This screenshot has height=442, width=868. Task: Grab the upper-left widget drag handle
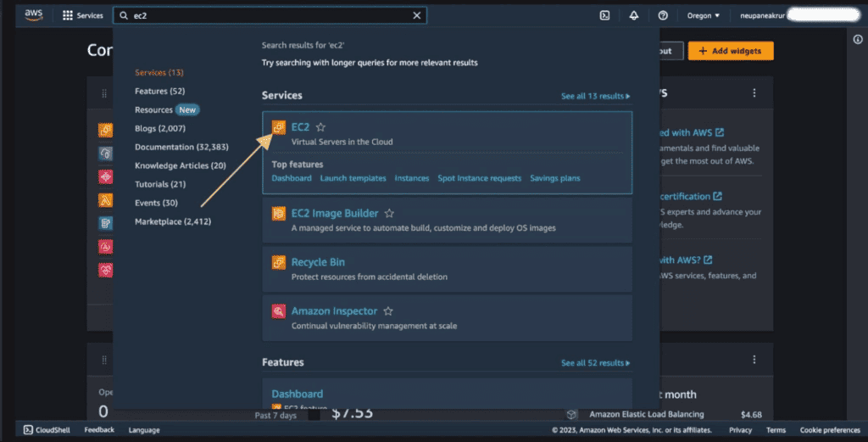click(104, 93)
